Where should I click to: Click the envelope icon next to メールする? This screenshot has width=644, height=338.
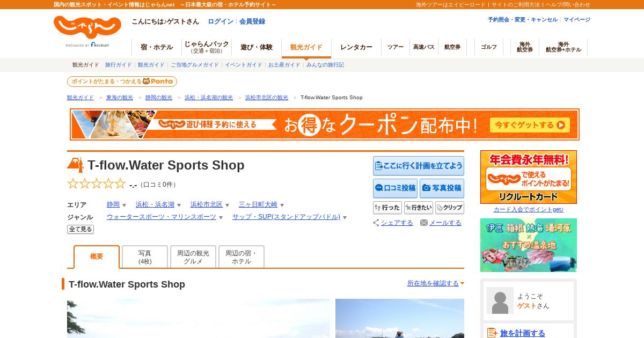click(424, 223)
